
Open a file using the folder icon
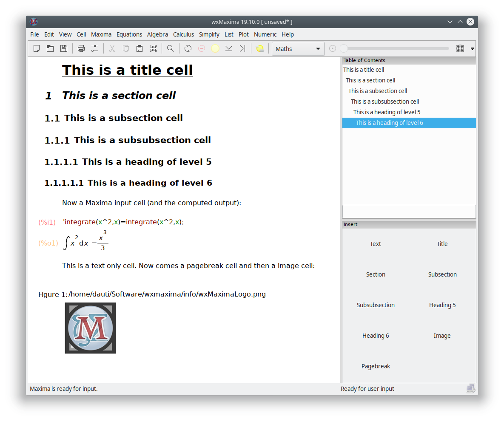pos(50,48)
